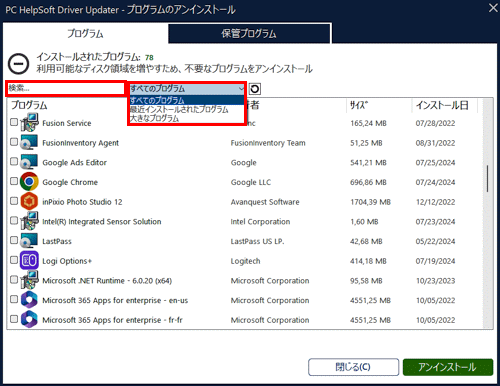Switch to the プログラム tab
This screenshot has height=386, width=500.
[85, 33]
